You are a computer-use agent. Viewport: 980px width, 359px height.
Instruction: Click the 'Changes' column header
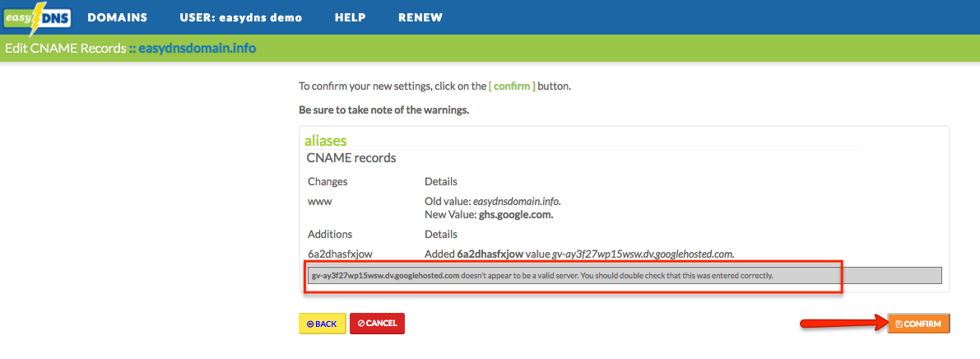(327, 182)
